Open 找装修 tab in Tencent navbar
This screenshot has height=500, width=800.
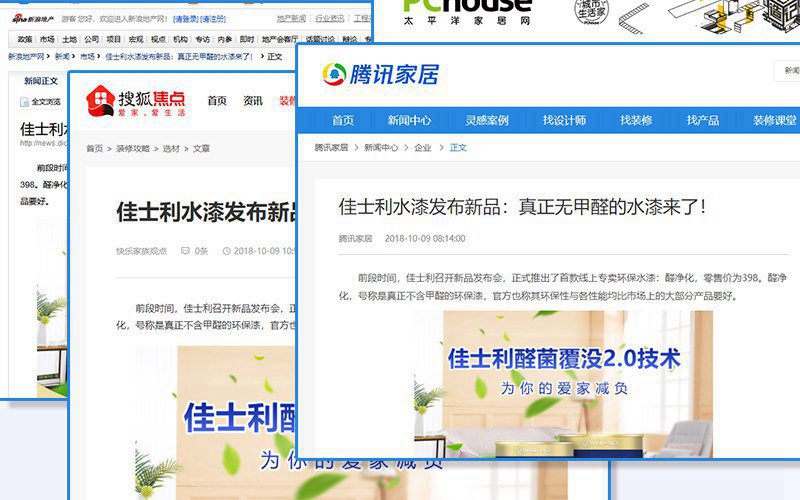pos(636,120)
